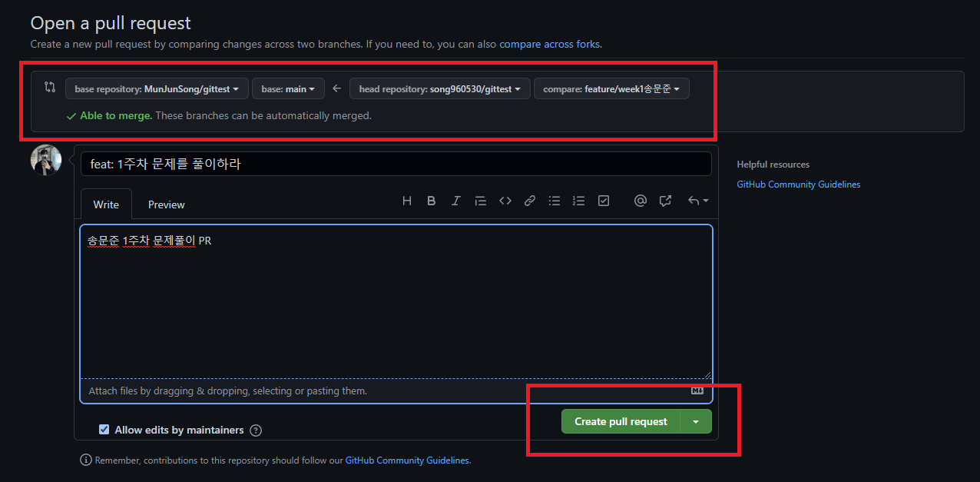Image resolution: width=980 pixels, height=482 pixels.
Task: Insert code formatting icon
Action: pos(505,201)
